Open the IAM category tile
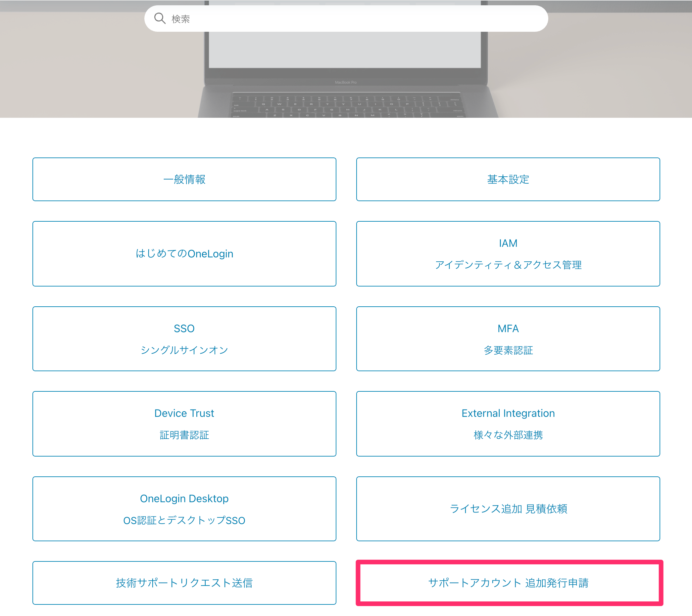The width and height of the screenshot is (692, 616). click(x=508, y=254)
